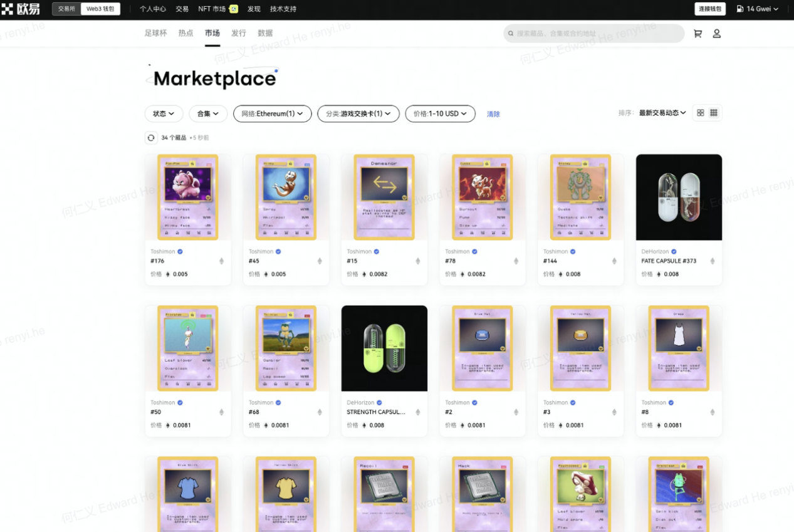Click the search magnifier icon

point(511,34)
